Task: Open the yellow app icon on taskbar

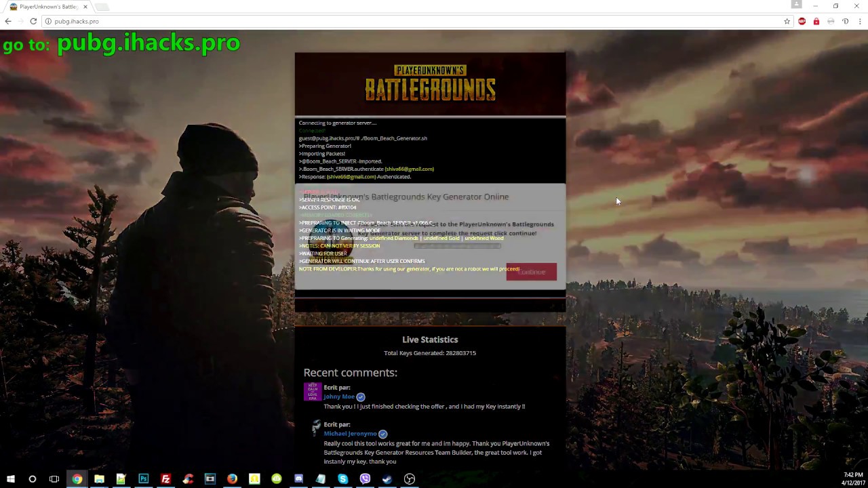Action: click(254, 479)
